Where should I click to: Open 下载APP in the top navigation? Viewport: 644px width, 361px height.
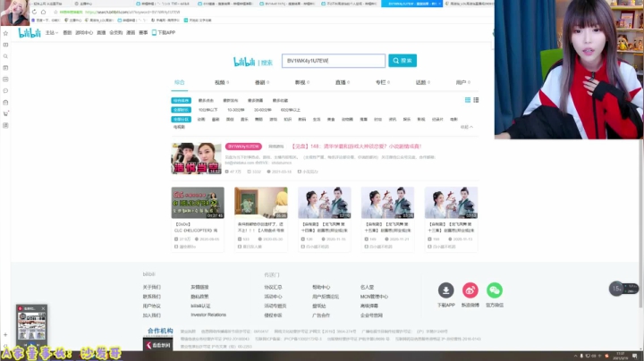[166, 33]
